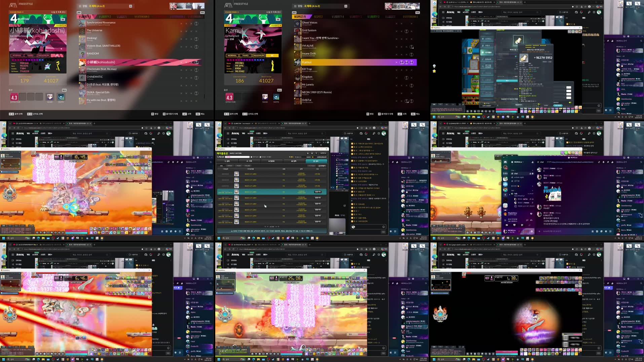Click the Windows Start icon in the Maple Auction frame
Viewport: 644px width, 362px height.
click(219, 238)
